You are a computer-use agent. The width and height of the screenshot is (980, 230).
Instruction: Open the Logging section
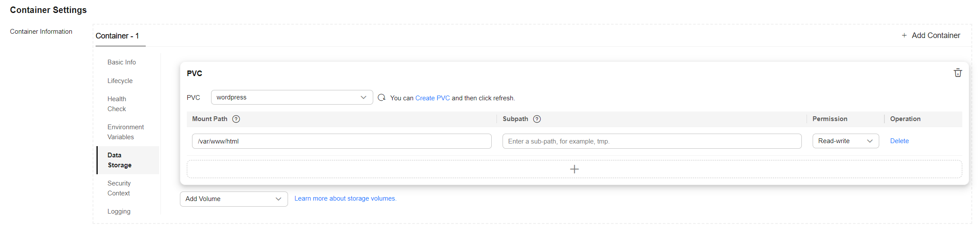119,211
